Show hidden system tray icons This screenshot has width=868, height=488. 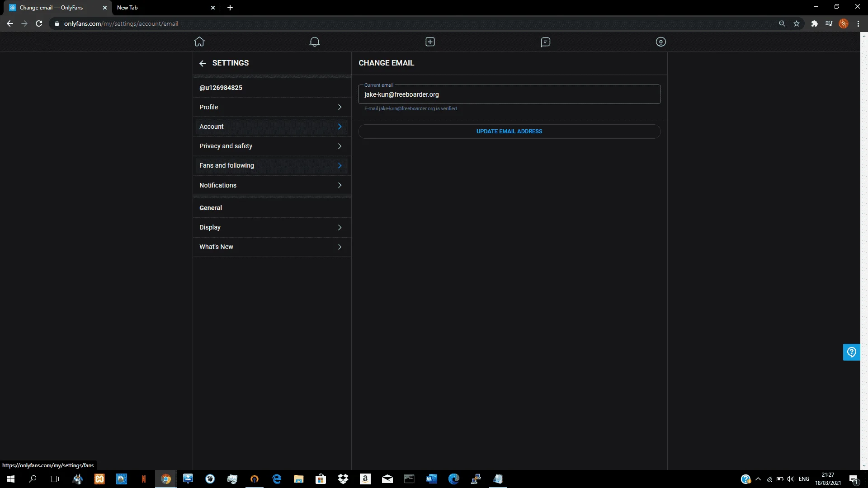(x=758, y=479)
